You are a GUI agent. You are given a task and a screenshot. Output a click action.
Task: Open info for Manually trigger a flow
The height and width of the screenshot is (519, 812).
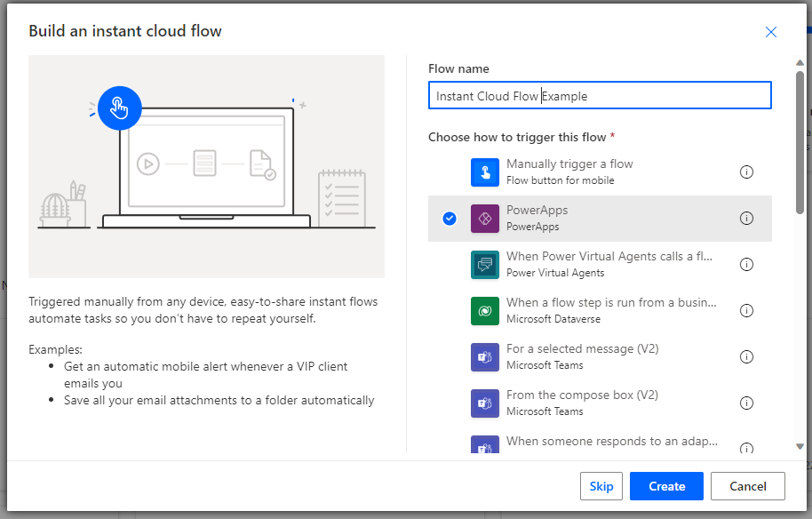pyautogui.click(x=746, y=172)
